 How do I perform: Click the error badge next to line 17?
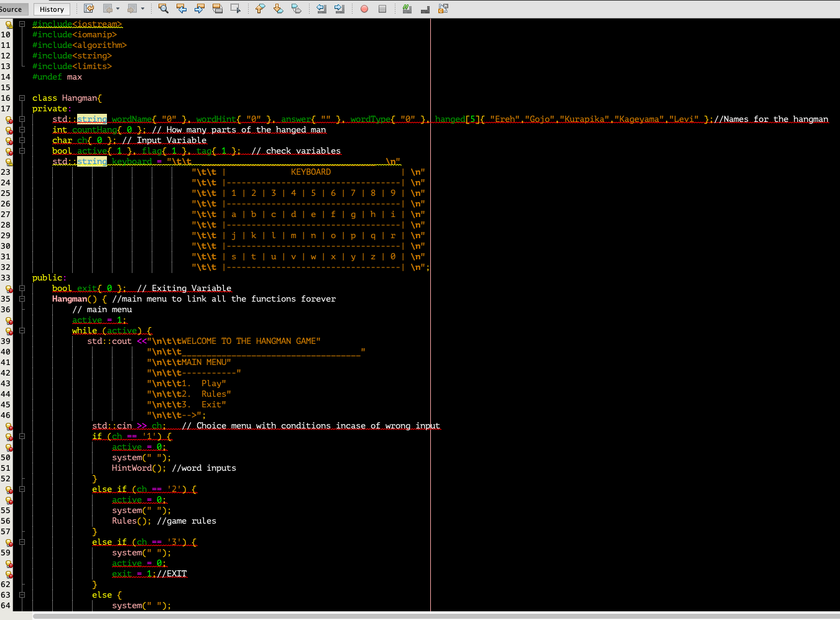9,119
